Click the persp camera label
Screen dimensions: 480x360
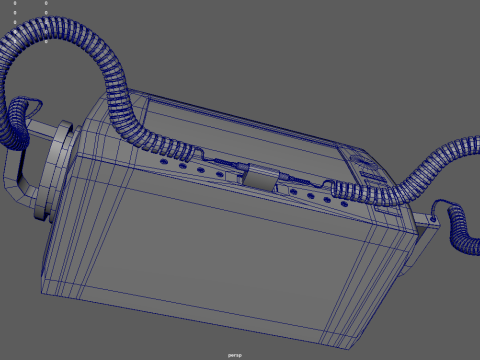235,355
